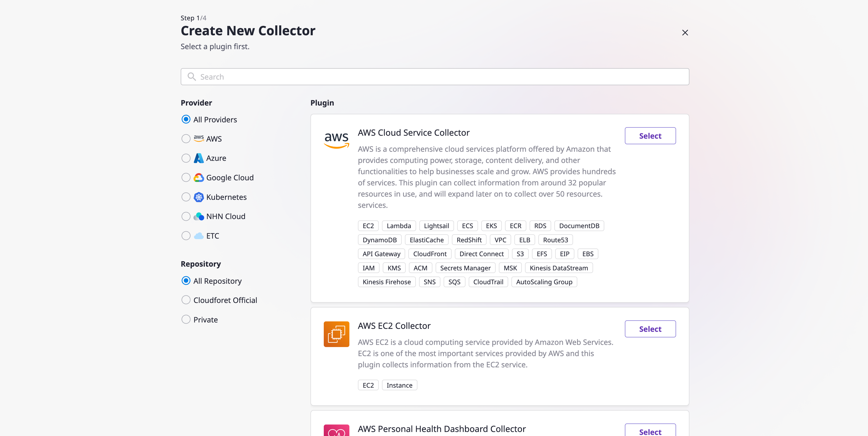Choose the Private repository radio button

click(186, 319)
